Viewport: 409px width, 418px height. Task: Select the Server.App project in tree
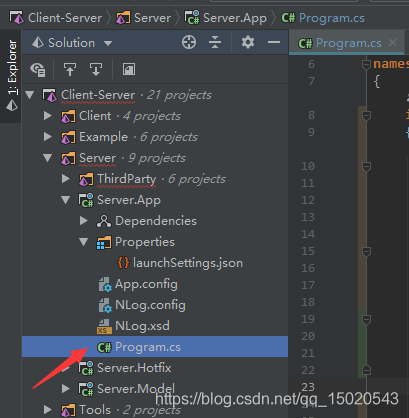pos(155,200)
